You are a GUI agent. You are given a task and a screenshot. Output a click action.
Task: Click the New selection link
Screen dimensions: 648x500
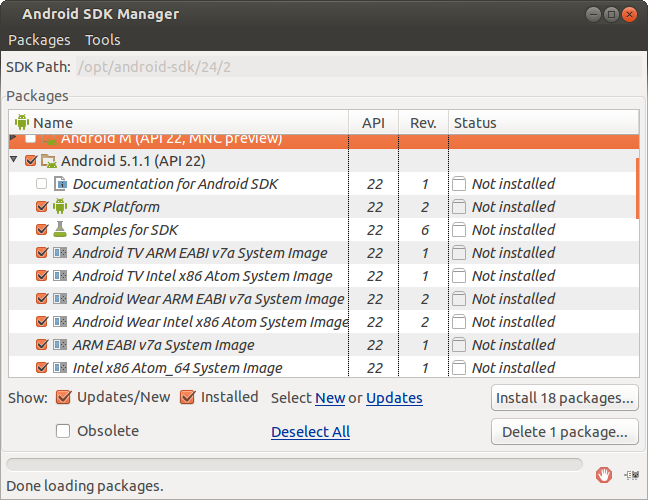(x=330, y=398)
